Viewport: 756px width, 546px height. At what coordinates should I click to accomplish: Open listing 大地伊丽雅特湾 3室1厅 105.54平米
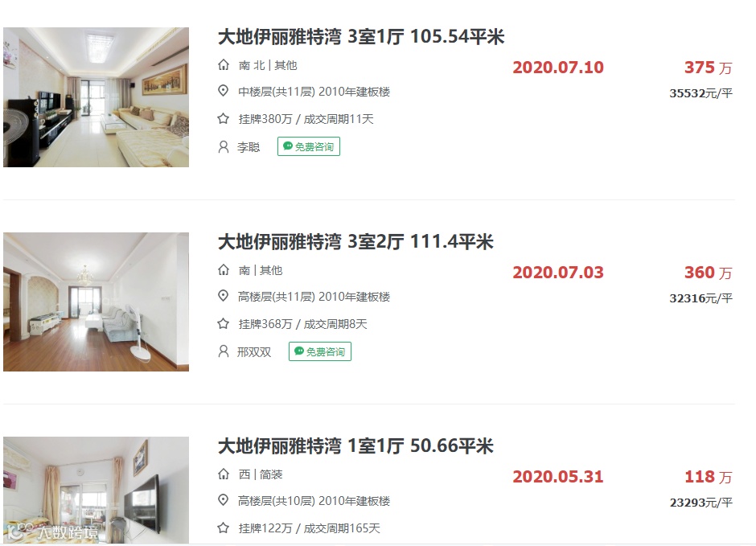(x=361, y=37)
